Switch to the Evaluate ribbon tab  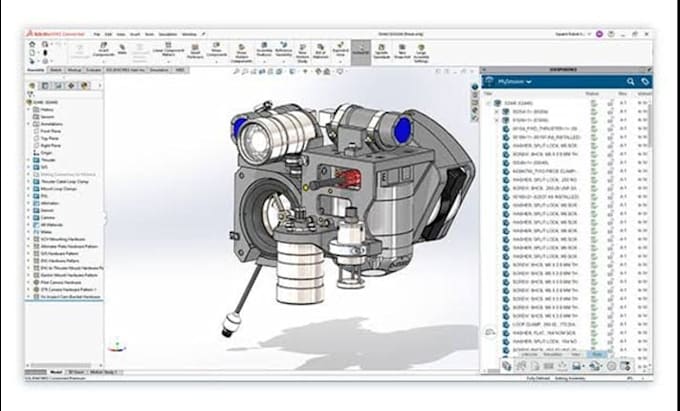pos(93,70)
